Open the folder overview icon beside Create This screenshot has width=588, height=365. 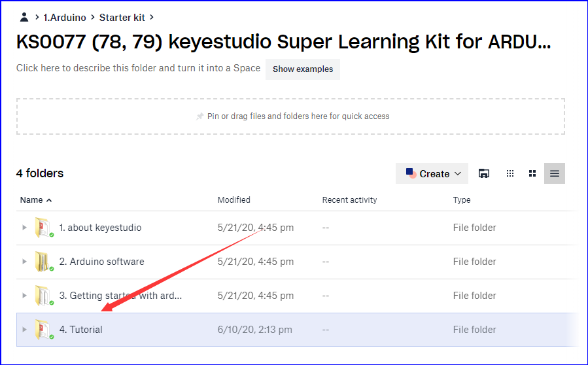(x=484, y=173)
